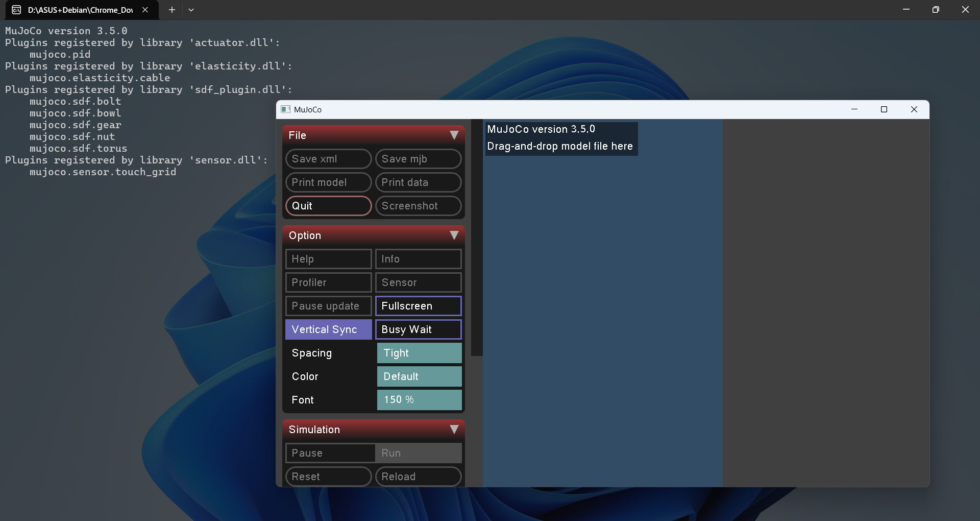Change Spacing from Tight

coord(419,352)
